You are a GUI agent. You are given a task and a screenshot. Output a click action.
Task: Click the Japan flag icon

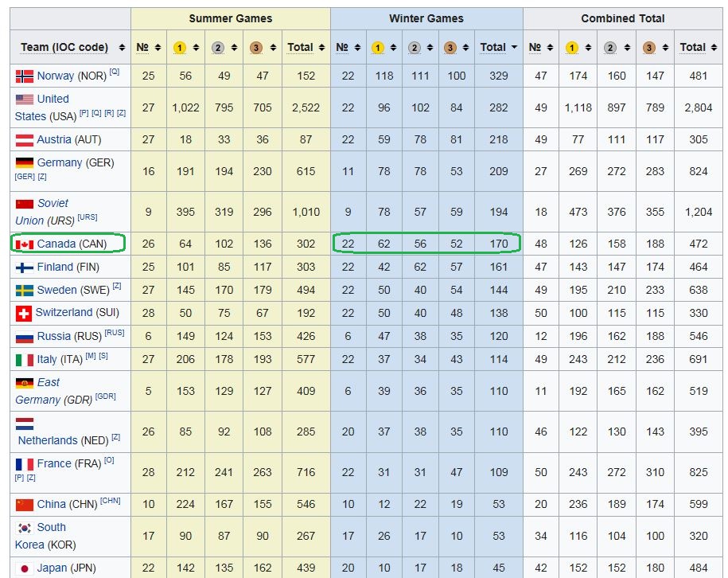25,568
